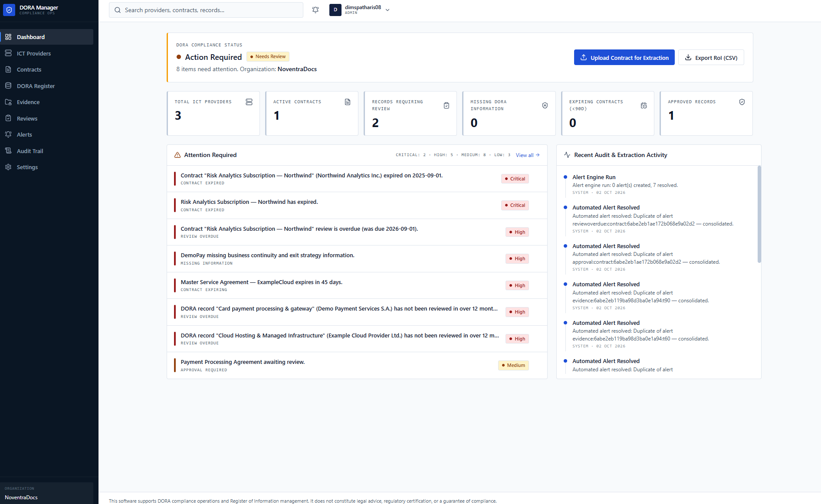821x504 pixels.
Task: Click the Total ICT Providers count 3
Action: pyautogui.click(x=178, y=115)
